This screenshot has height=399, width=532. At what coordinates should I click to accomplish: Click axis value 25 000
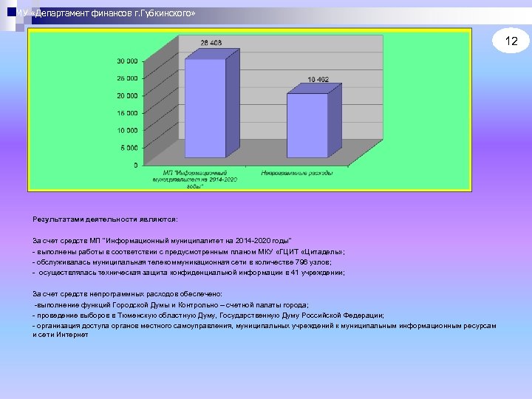click(x=128, y=78)
